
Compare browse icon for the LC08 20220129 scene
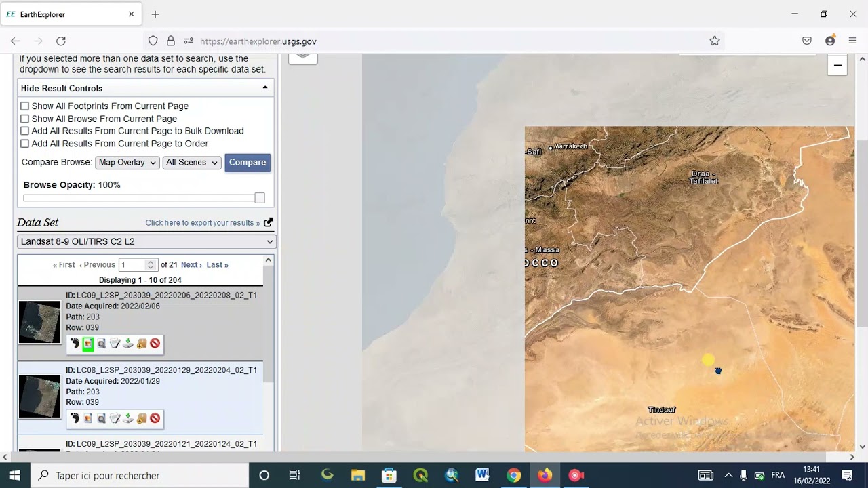pos(115,419)
